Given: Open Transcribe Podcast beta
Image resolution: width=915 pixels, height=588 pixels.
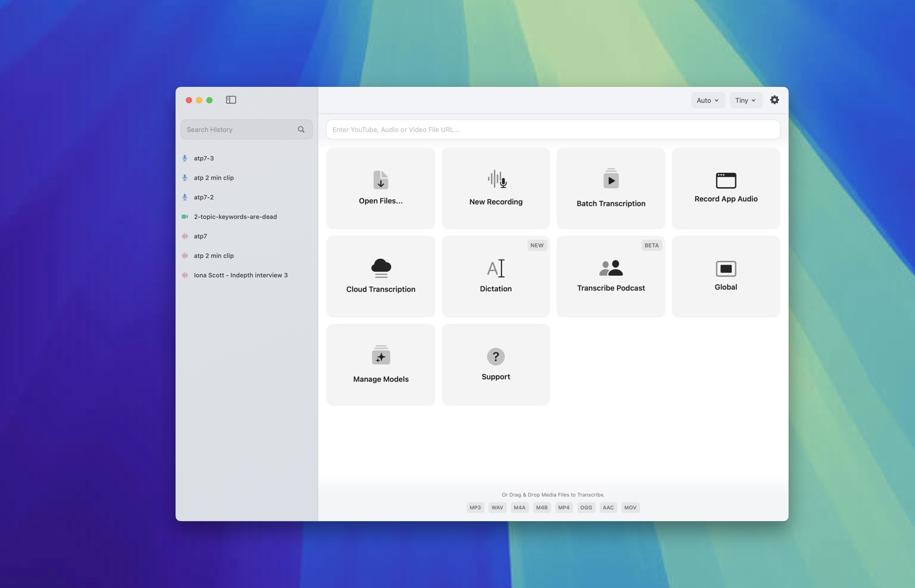Looking at the screenshot, I should coord(610,276).
